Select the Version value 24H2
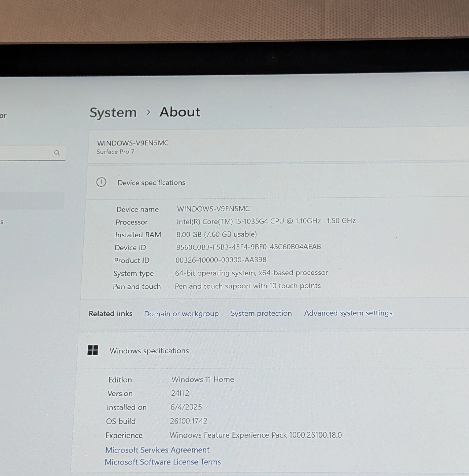The height and width of the screenshot is (476, 469). [180, 393]
